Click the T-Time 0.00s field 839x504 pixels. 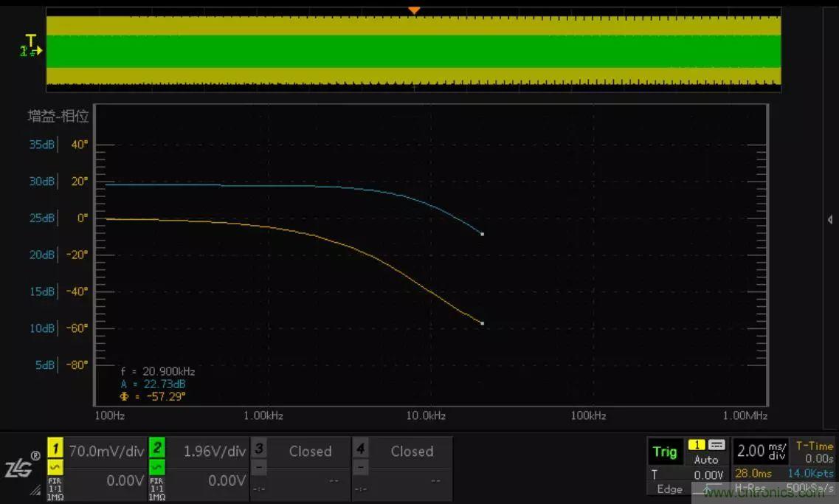pos(815,452)
